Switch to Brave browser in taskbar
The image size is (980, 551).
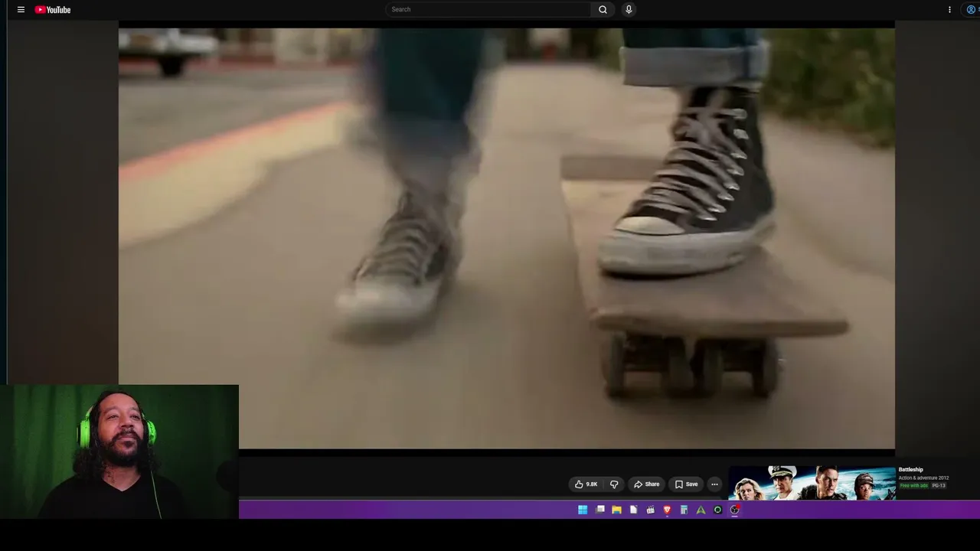tap(667, 510)
